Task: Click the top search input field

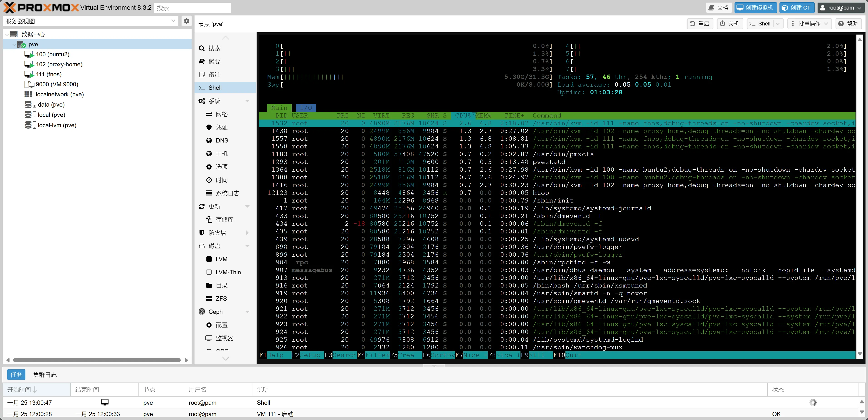Action: click(192, 8)
